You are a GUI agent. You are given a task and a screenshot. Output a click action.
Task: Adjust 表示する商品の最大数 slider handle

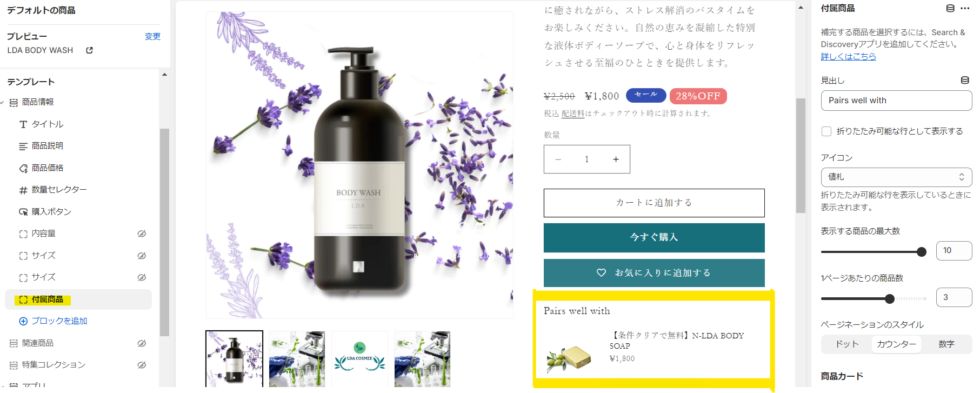click(922, 251)
